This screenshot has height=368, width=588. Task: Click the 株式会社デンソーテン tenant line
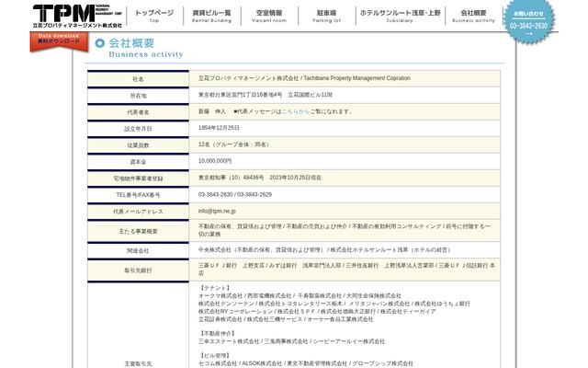click(x=334, y=304)
